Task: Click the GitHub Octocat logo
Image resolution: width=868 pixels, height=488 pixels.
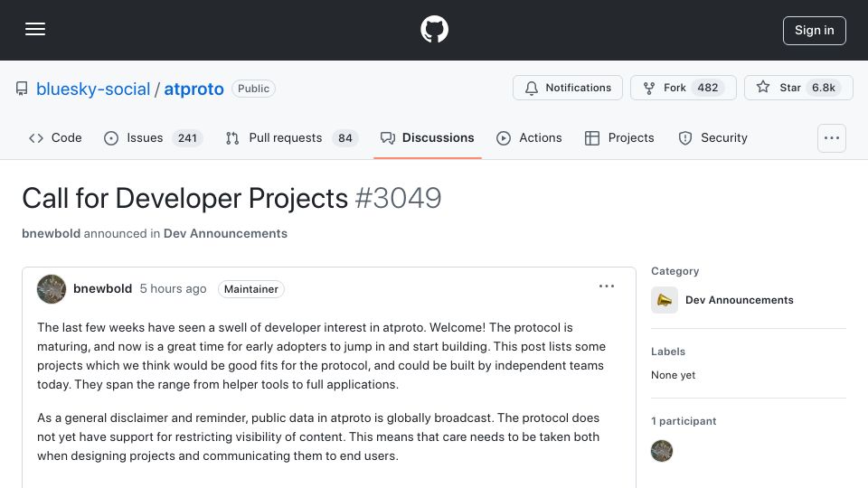Action: [x=434, y=29]
